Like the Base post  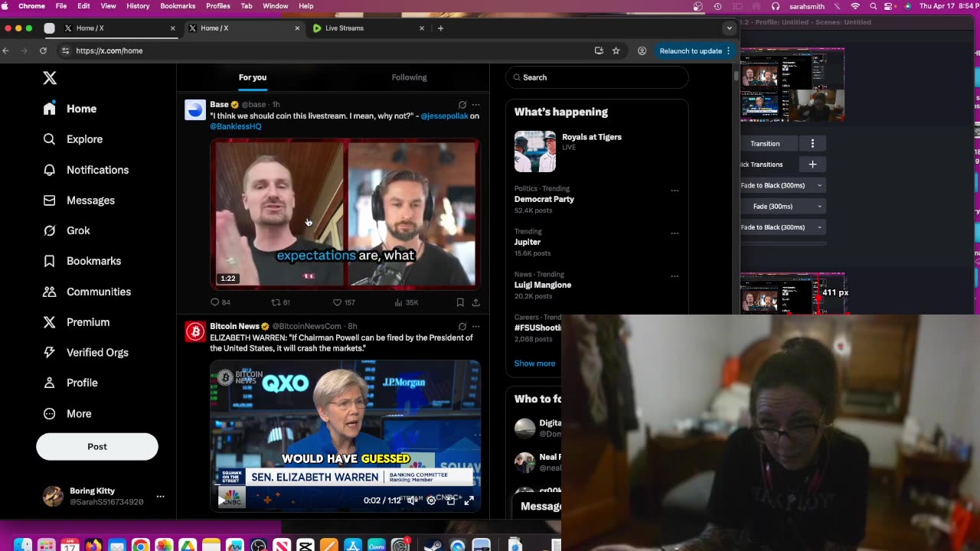point(344,302)
